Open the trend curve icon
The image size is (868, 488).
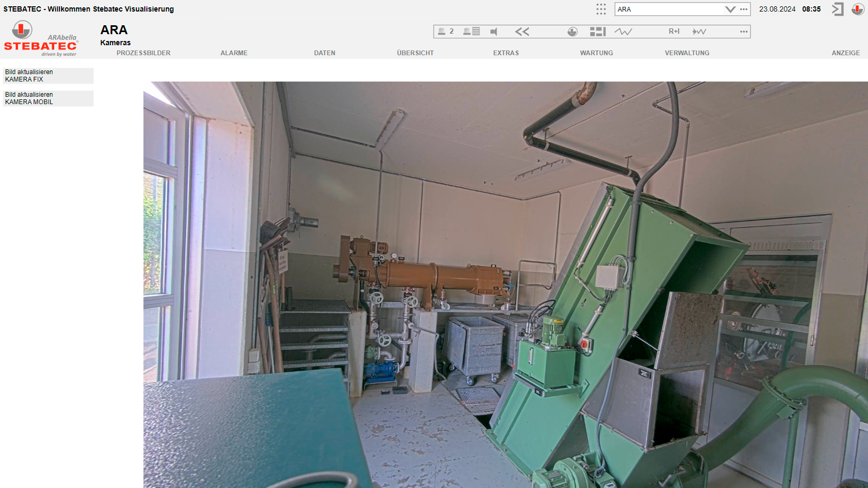[x=623, y=32]
